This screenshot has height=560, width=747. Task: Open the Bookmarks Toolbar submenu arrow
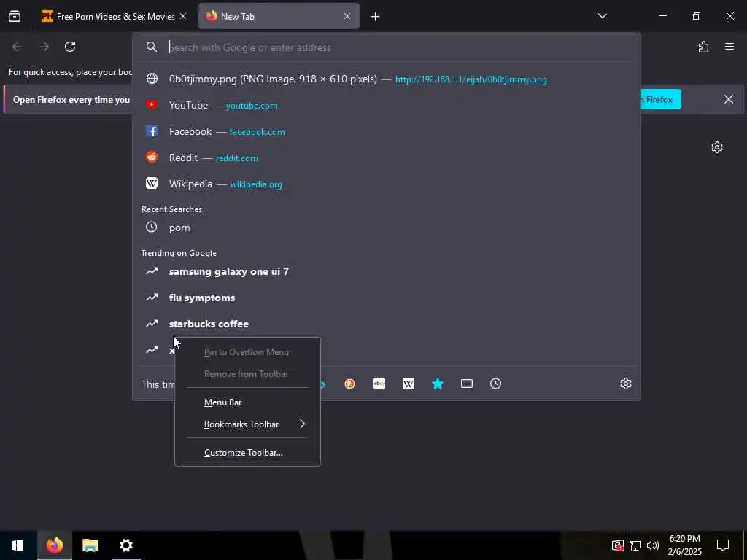(302, 424)
